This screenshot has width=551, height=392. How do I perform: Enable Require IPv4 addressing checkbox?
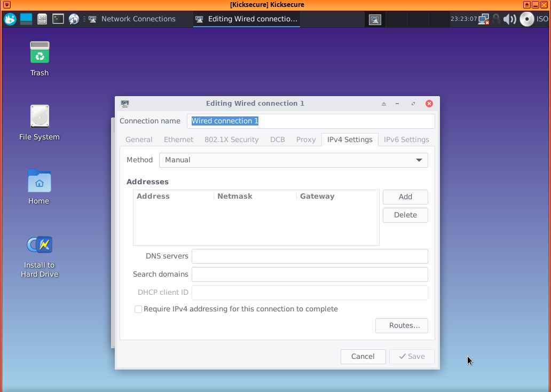[x=138, y=309]
